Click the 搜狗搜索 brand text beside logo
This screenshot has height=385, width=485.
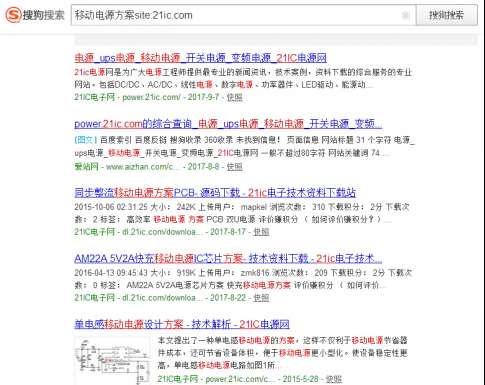click(44, 15)
